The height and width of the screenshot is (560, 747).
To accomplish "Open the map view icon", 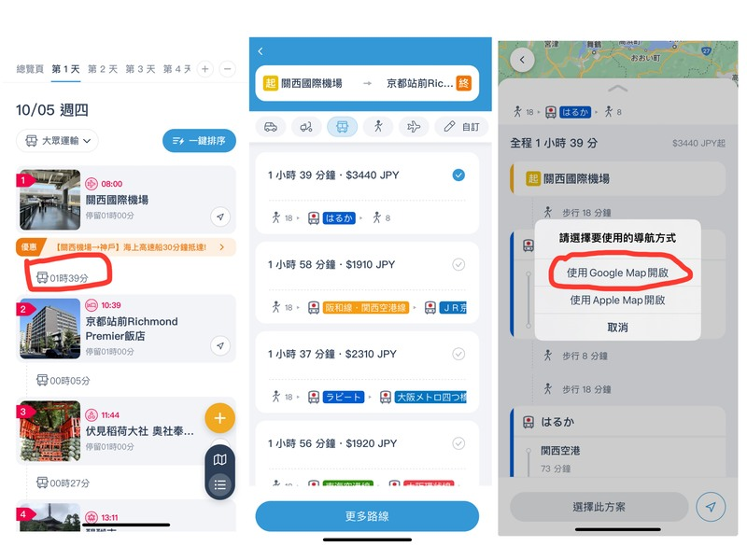I will click(219, 459).
